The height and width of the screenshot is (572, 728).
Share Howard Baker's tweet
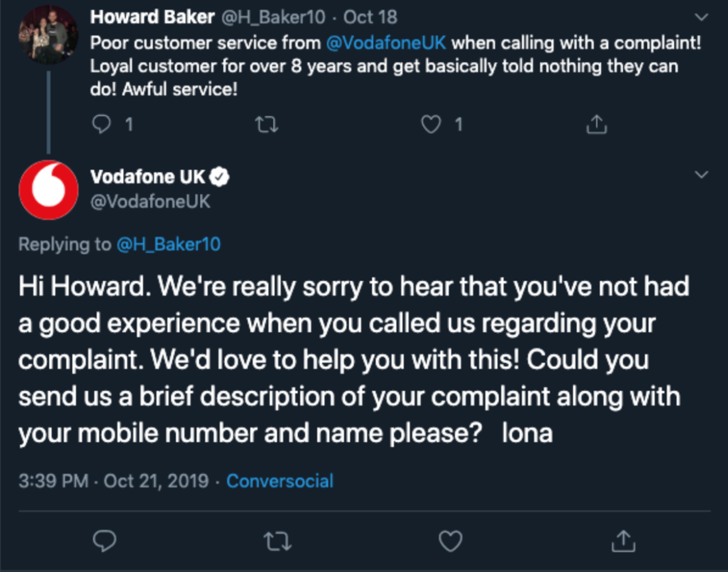[x=597, y=124]
